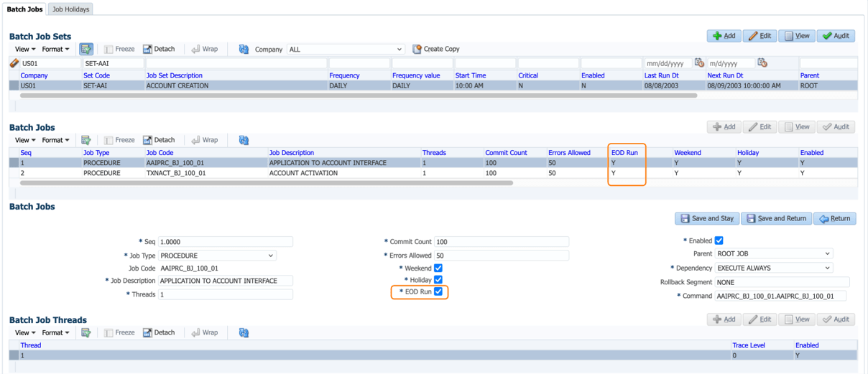Sort by Trace Level column header
868x374 pixels.
[x=749, y=345]
